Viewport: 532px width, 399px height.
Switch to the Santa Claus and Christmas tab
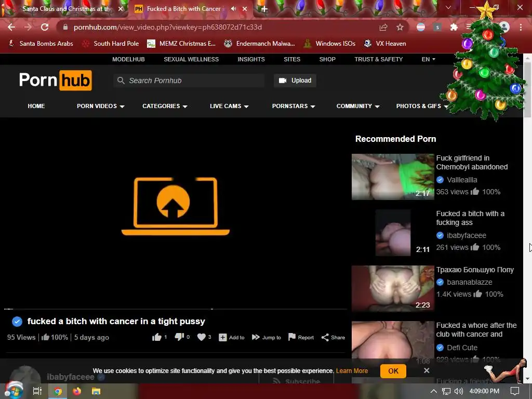point(67,9)
